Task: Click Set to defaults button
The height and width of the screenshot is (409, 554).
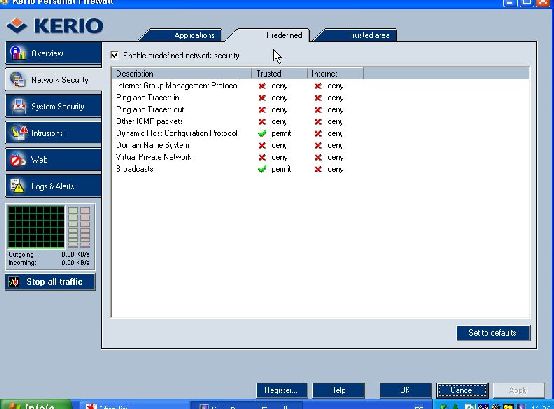Action: (x=493, y=333)
